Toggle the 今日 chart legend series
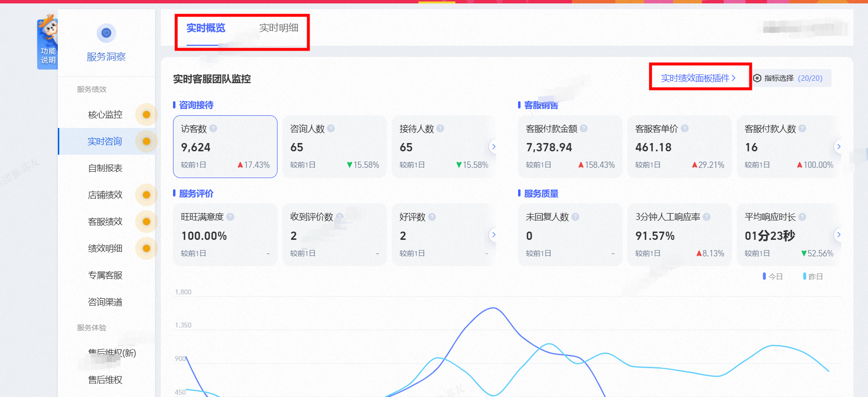 pyautogui.click(x=773, y=276)
